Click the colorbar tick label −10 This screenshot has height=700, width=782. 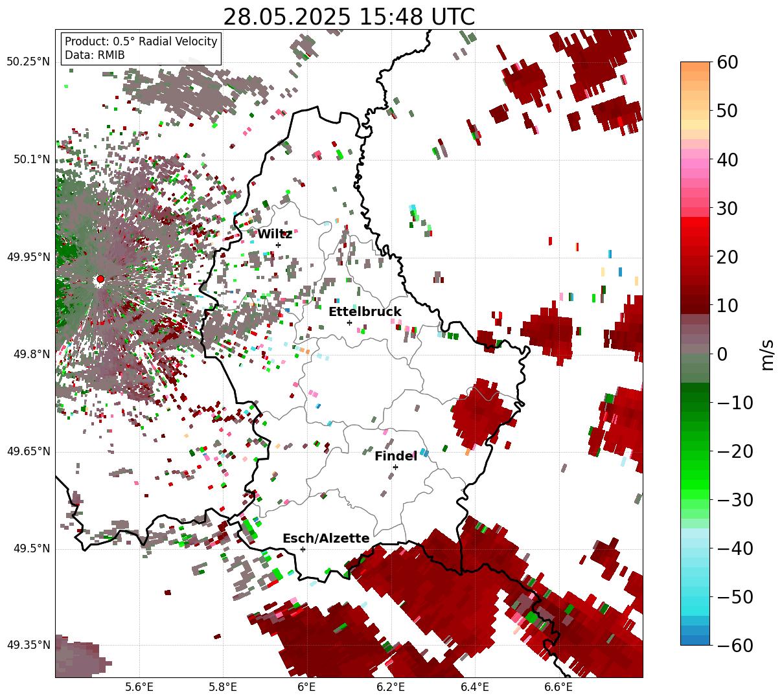click(x=735, y=403)
